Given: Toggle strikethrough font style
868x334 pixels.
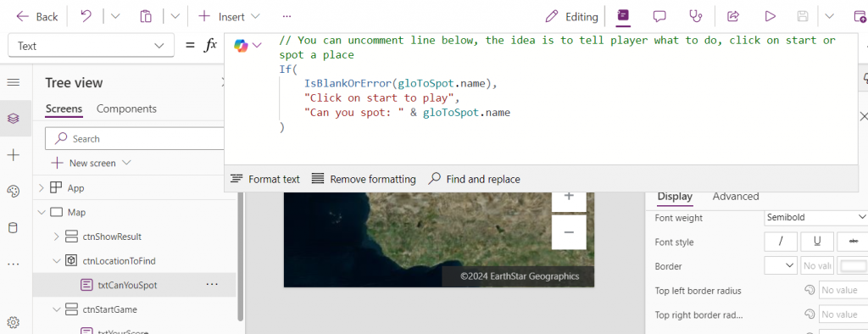Looking at the screenshot, I should (853, 242).
